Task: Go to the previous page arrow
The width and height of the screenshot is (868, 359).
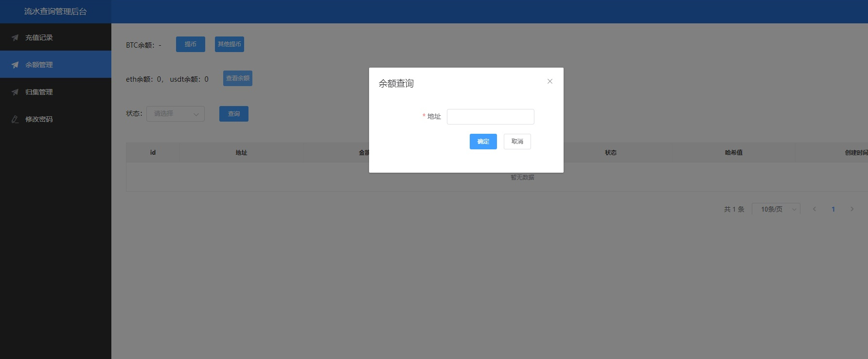Action: pyautogui.click(x=815, y=209)
